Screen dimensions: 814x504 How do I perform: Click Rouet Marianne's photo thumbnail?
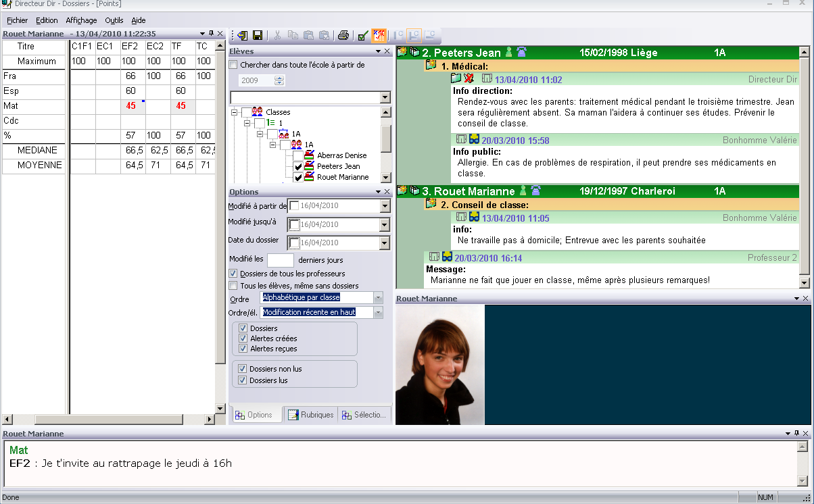point(440,365)
